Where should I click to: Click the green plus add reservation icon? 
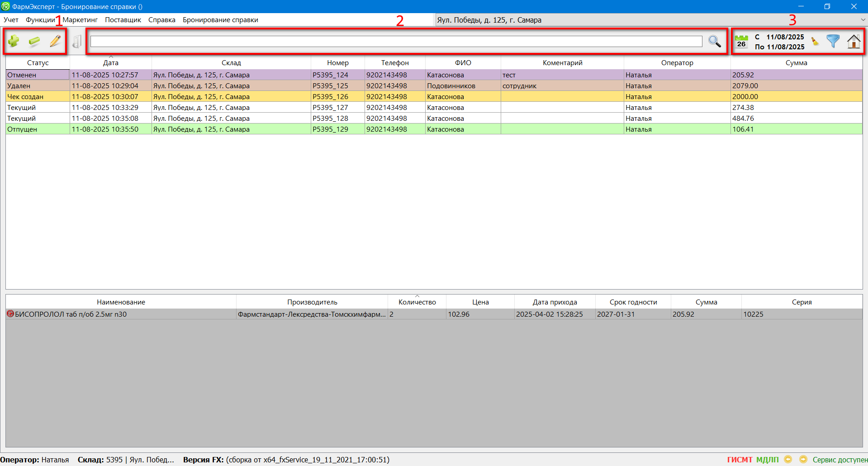click(x=14, y=41)
